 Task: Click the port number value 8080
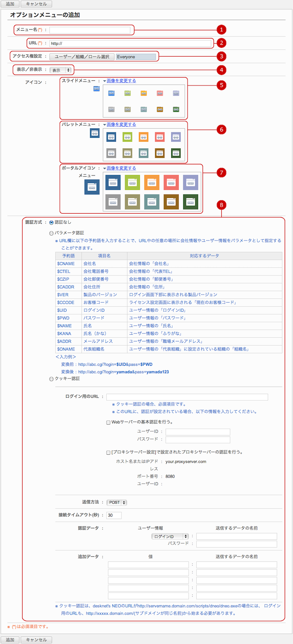pyautogui.click(x=170, y=476)
